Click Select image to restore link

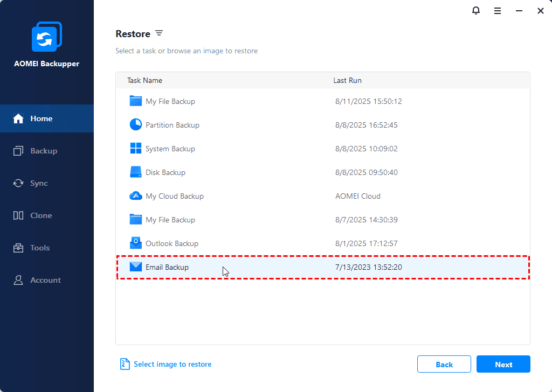pos(172,365)
